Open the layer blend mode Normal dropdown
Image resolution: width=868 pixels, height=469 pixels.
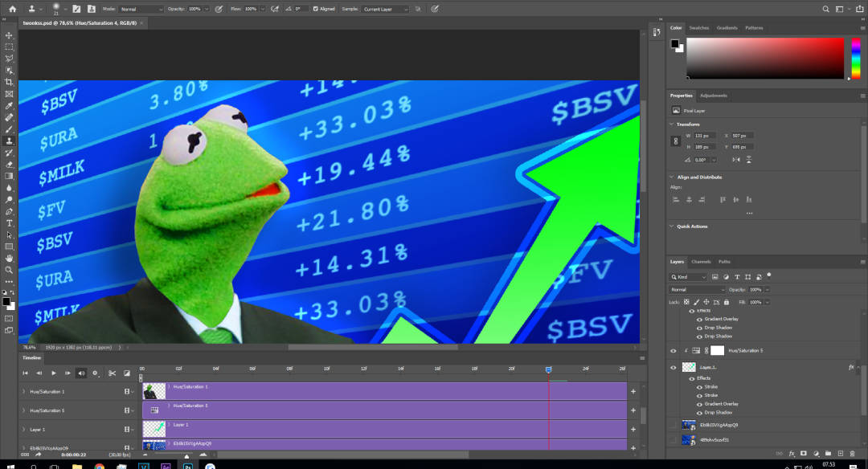point(698,289)
